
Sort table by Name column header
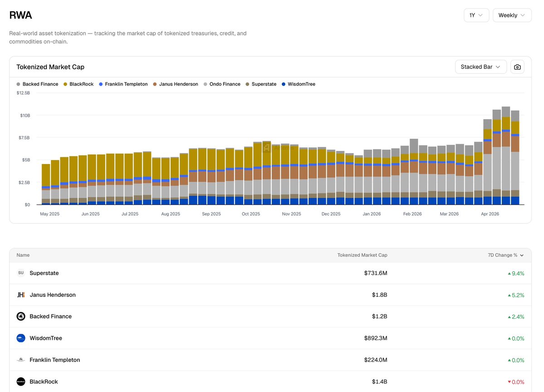23,255
